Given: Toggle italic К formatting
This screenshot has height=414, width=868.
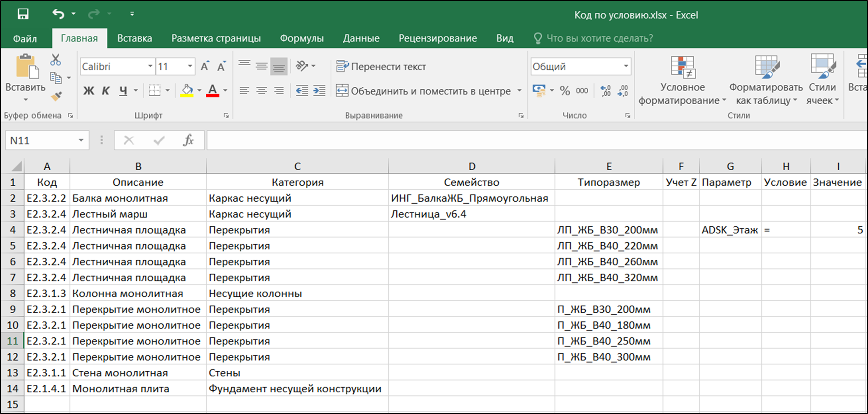Looking at the screenshot, I should point(106,91).
